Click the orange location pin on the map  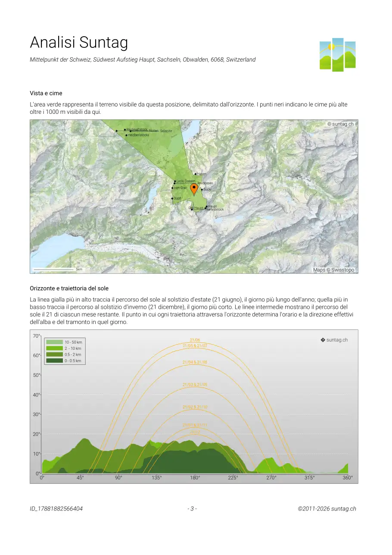194,189
